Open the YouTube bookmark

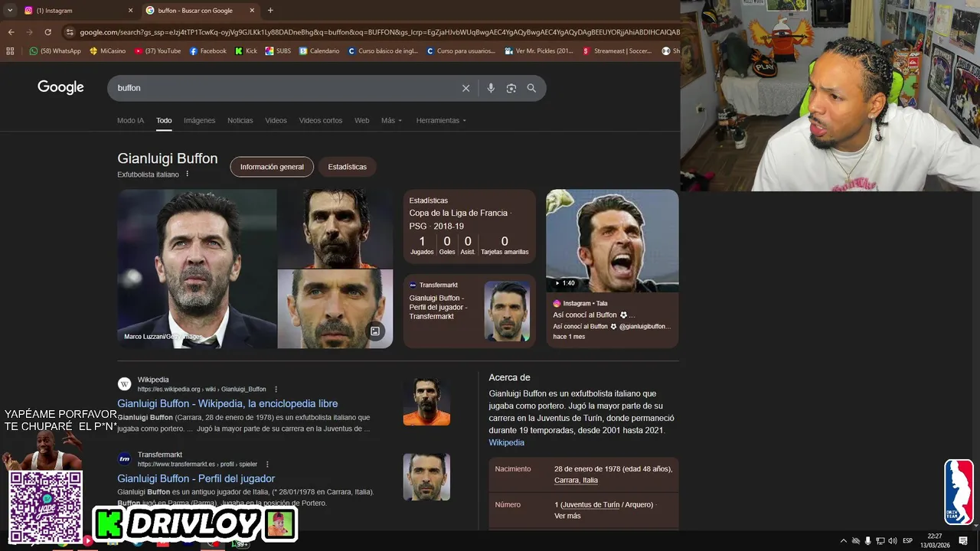click(158, 51)
